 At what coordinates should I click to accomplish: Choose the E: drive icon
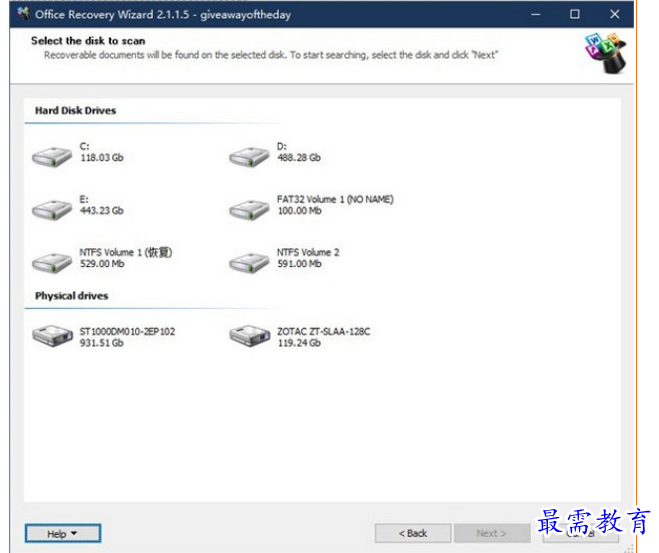tap(52, 210)
